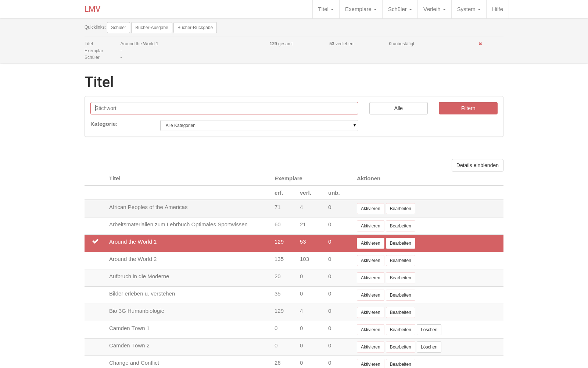Activate African Peoples of the Americas
Screen dimensions: 588x368
point(370,209)
